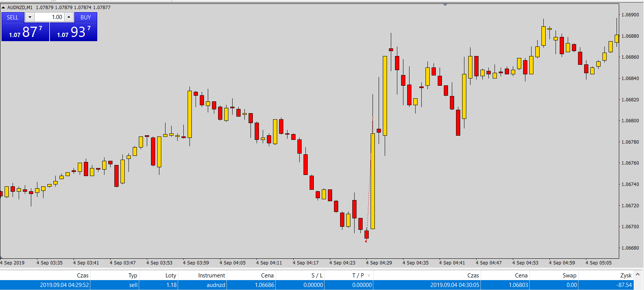Click the chart shift triangle marker on top edge
Viewport: 644px width, 290px height.
point(445,5)
